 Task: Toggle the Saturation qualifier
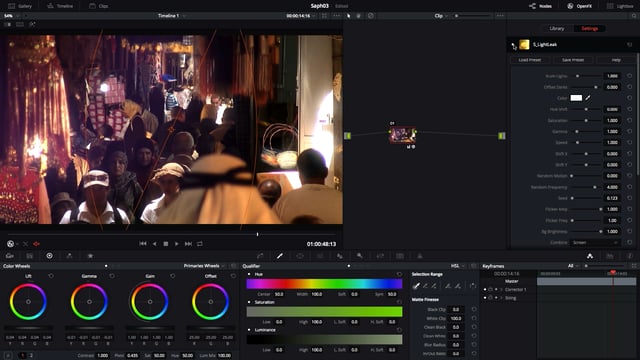tap(249, 302)
